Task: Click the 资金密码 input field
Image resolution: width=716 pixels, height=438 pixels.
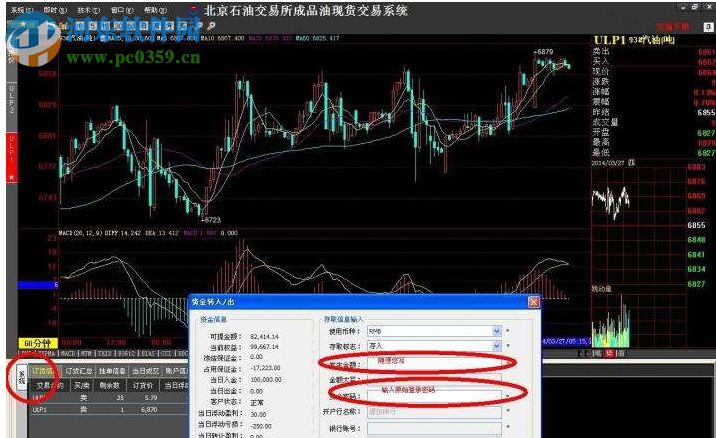Action: click(434, 396)
